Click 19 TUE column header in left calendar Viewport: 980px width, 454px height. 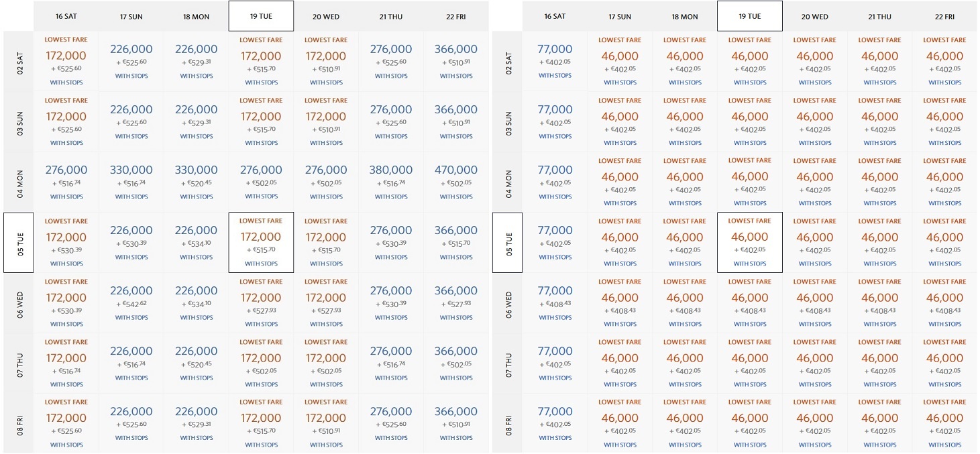click(261, 16)
